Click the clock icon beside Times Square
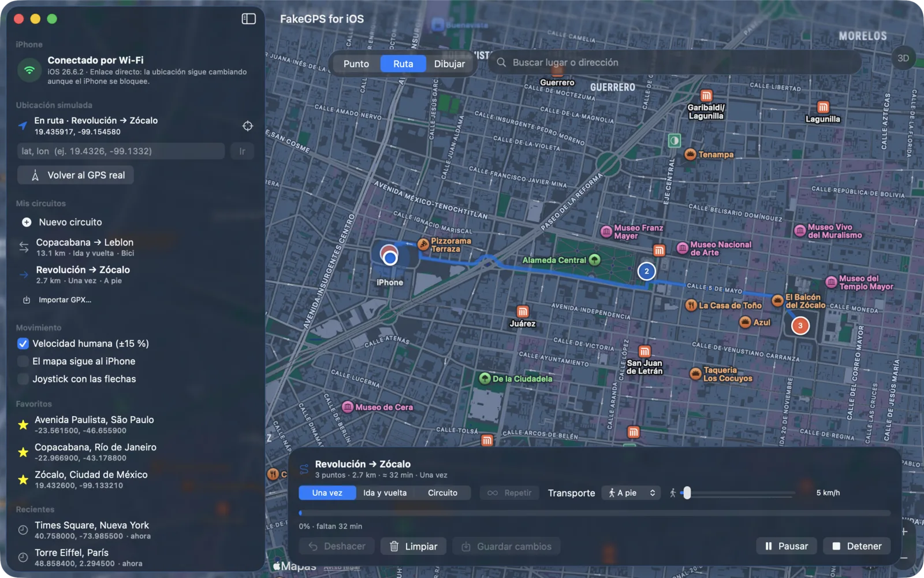The image size is (924, 578). (23, 530)
